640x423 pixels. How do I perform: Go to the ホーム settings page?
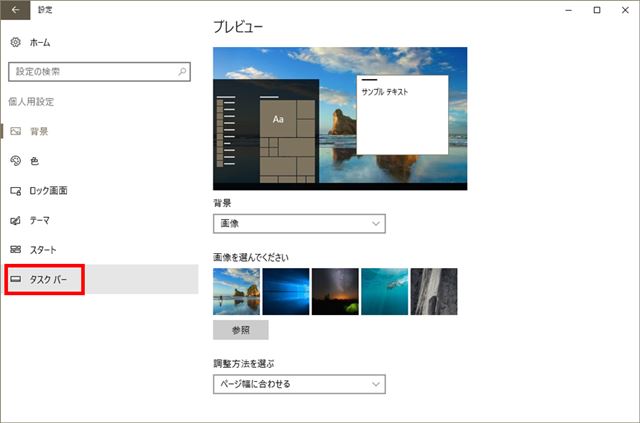[x=40, y=42]
